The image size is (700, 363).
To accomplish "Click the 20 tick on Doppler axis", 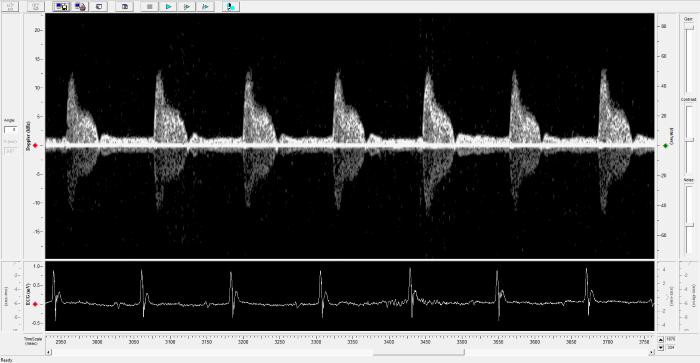I will [37, 30].
